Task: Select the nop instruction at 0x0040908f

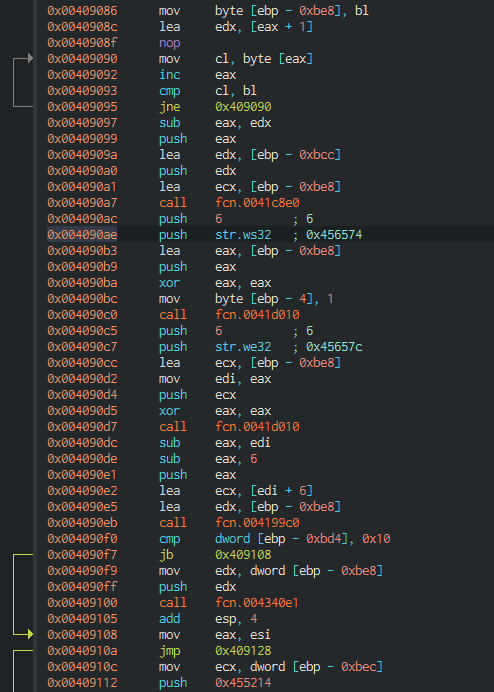Action: [x=170, y=43]
